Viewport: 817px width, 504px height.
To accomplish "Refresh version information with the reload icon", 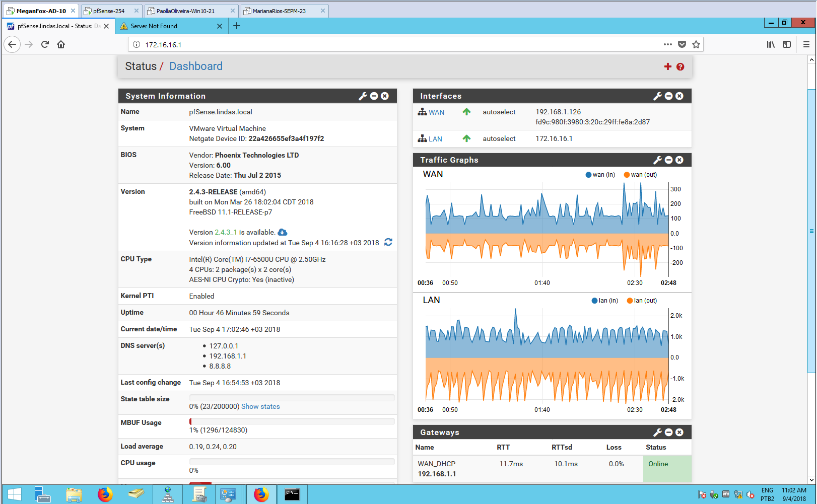I will [x=388, y=242].
